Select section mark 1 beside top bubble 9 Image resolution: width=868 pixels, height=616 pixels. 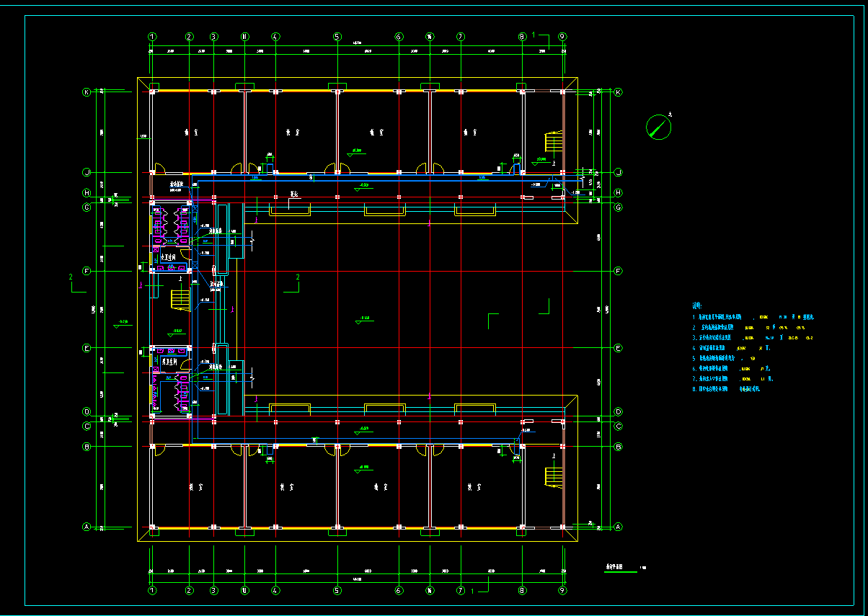[x=534, y=35]
